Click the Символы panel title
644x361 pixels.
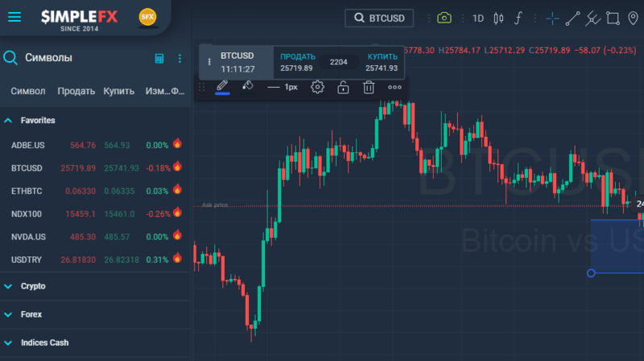point(48,58)
